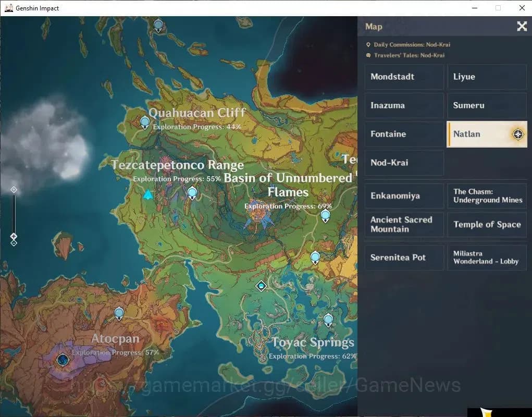
Task: Click the location pin icon before Daily Commissions
Action: click(x=368, y=44)
